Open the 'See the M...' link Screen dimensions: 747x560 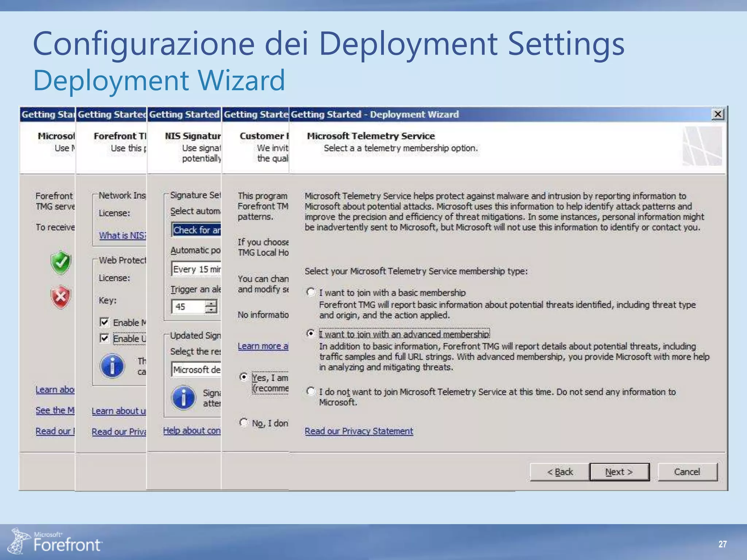coord(55,411)
